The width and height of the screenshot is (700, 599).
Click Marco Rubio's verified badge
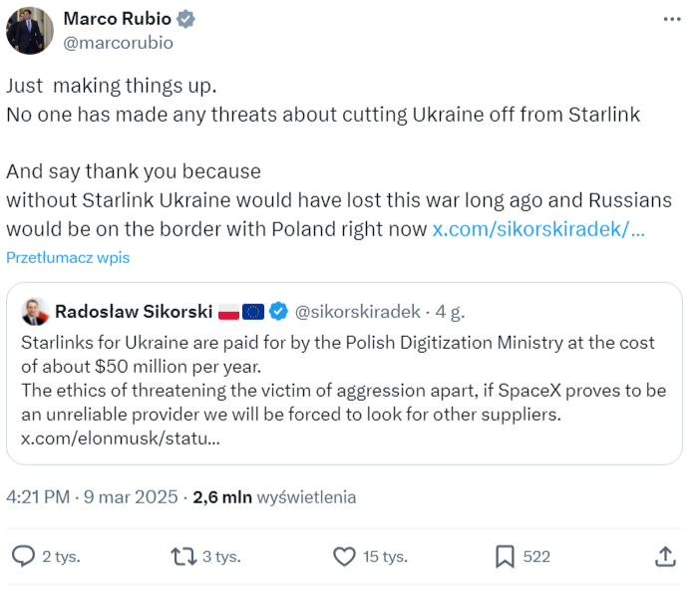[186, 19]
